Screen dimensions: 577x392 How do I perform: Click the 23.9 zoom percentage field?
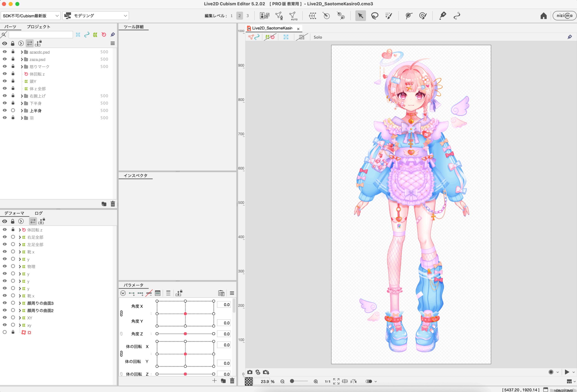click(262, 381)
